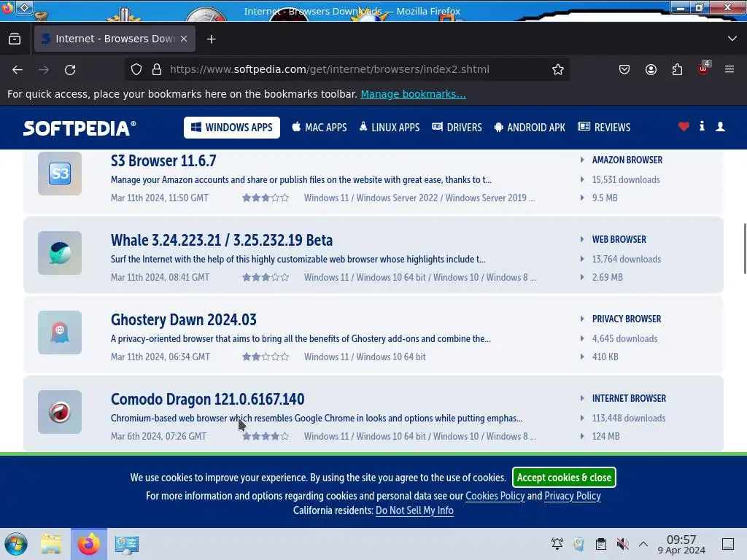Click the star rating of S3 Browser

pos(266,198)
